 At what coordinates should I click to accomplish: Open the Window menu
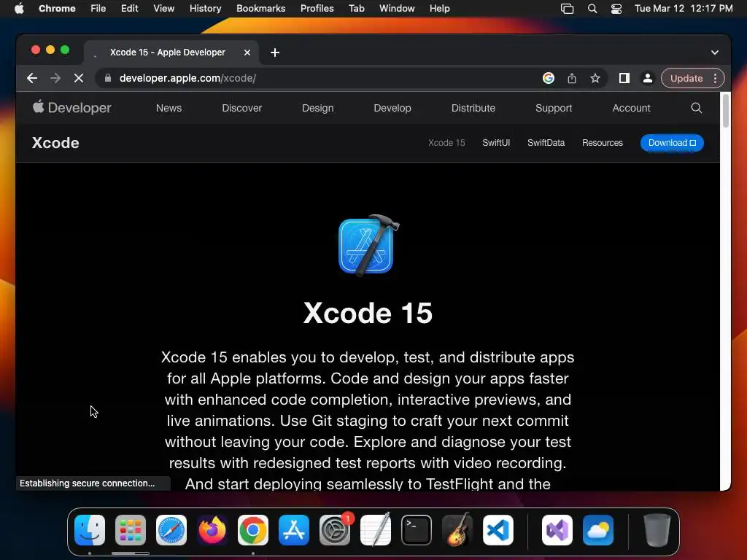(x=397, y=9)
